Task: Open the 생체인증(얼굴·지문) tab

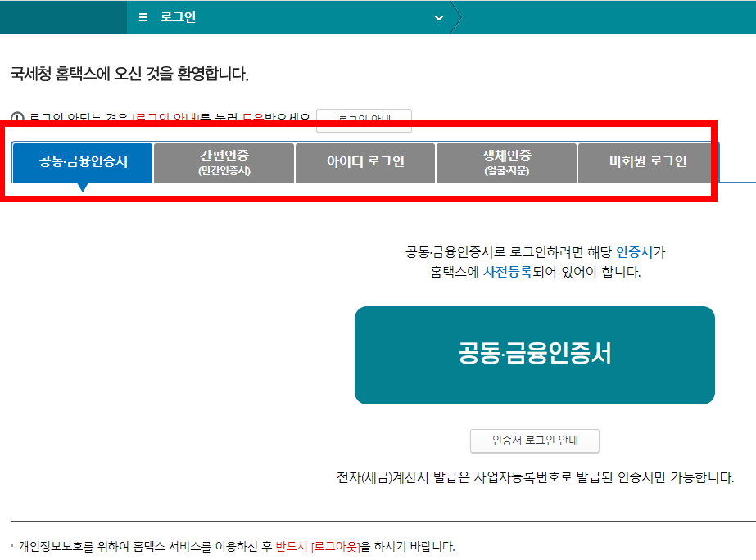Action: coord(506,163)
